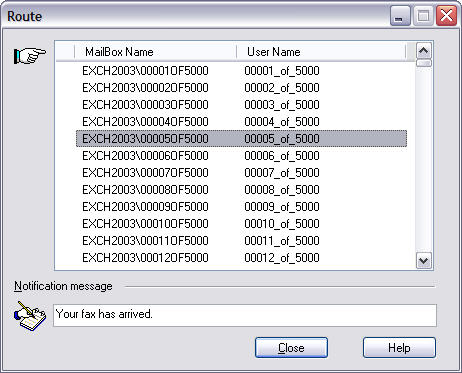Select mailbox EXCH2003\00012OF5000
The height and width of the screenshot is (373, 462).
click(x=145, y=258)
